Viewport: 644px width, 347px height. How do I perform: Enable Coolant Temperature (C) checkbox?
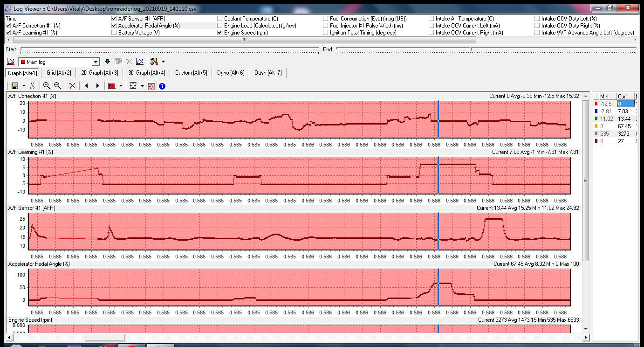tap(220, 19)
